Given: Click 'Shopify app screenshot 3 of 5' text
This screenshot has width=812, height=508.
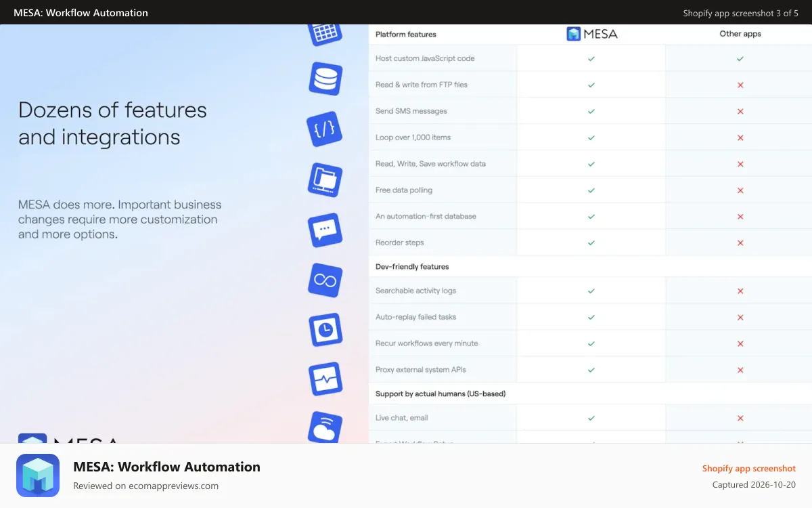Looking at the screenshot, I should [x=740, y=13].
